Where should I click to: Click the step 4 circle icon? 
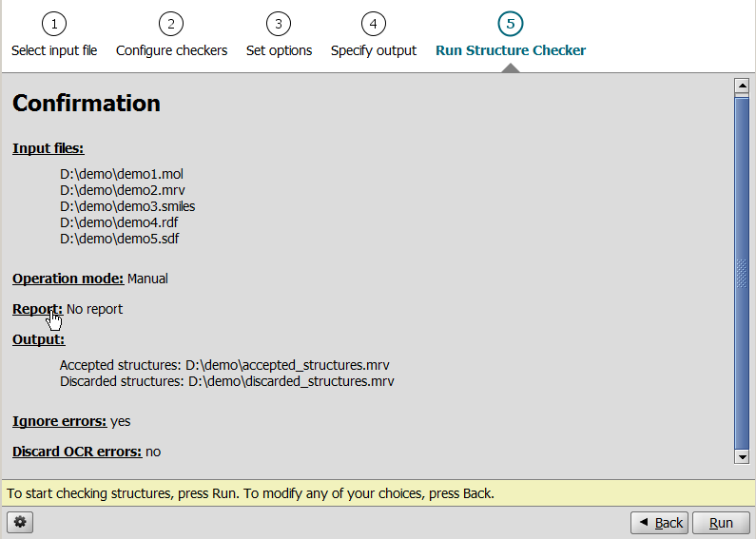[x=374, y=25]
